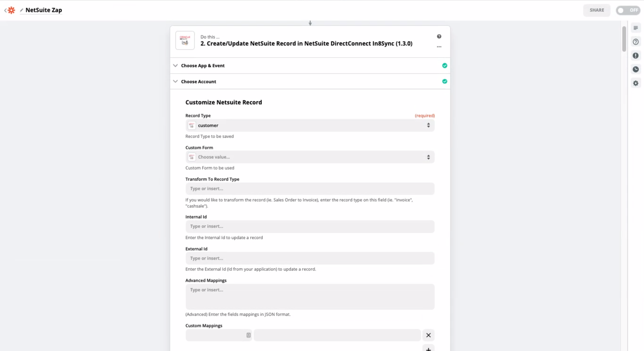Open help question mark in step header
The width and height of the screenshot is (644, 351).
pyautogui.click(x=439, y=37)
